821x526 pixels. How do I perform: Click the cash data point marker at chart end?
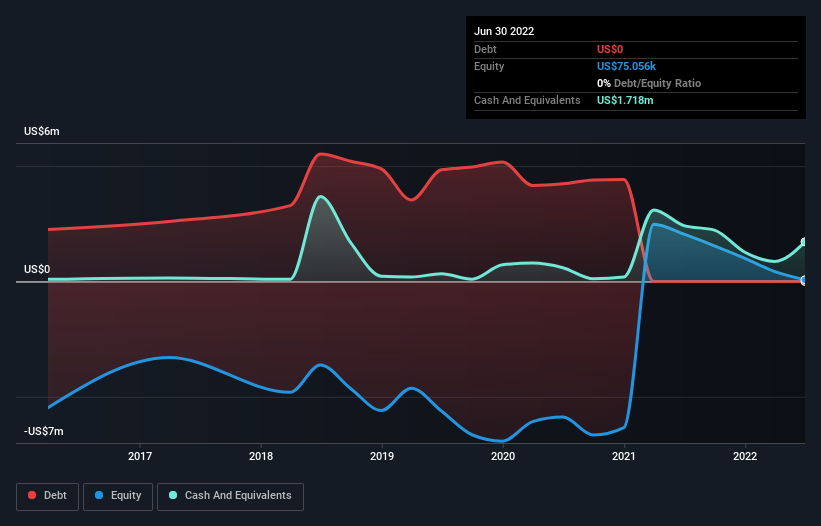804,242
